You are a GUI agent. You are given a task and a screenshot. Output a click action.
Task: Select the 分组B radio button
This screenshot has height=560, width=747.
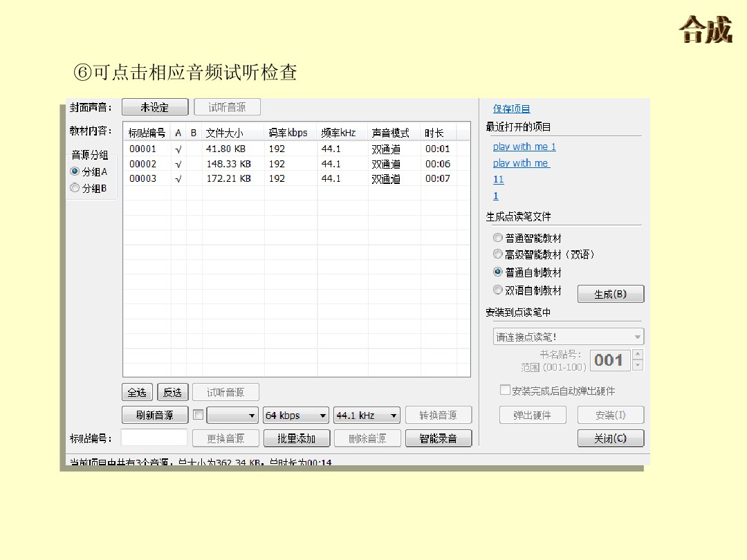coord(75,188)
